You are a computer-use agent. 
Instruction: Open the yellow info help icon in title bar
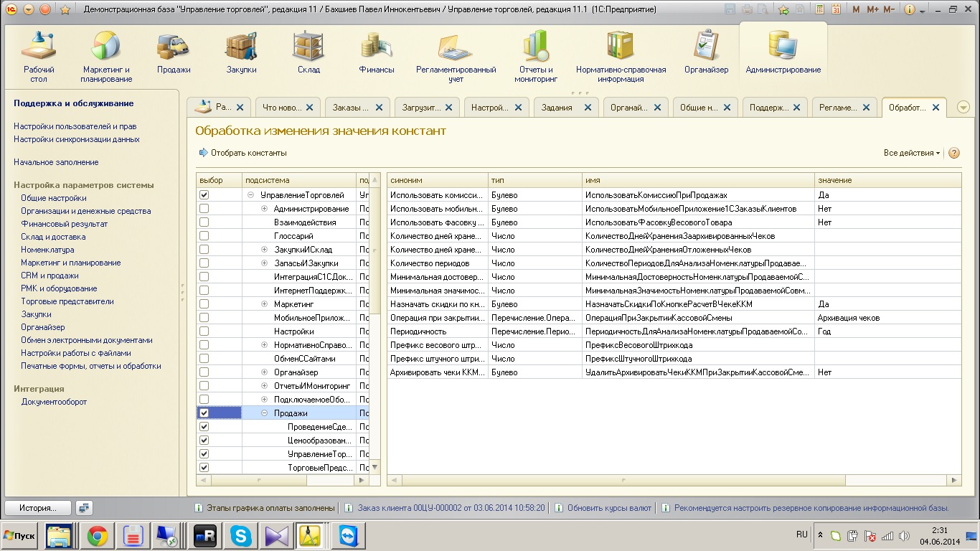(x=910, y=10)
